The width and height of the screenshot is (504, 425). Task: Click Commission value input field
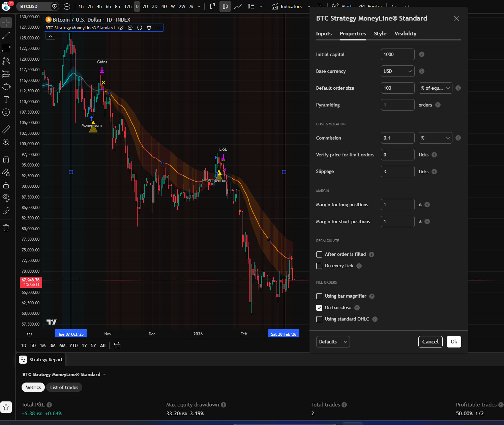click(x=398, y=138)
